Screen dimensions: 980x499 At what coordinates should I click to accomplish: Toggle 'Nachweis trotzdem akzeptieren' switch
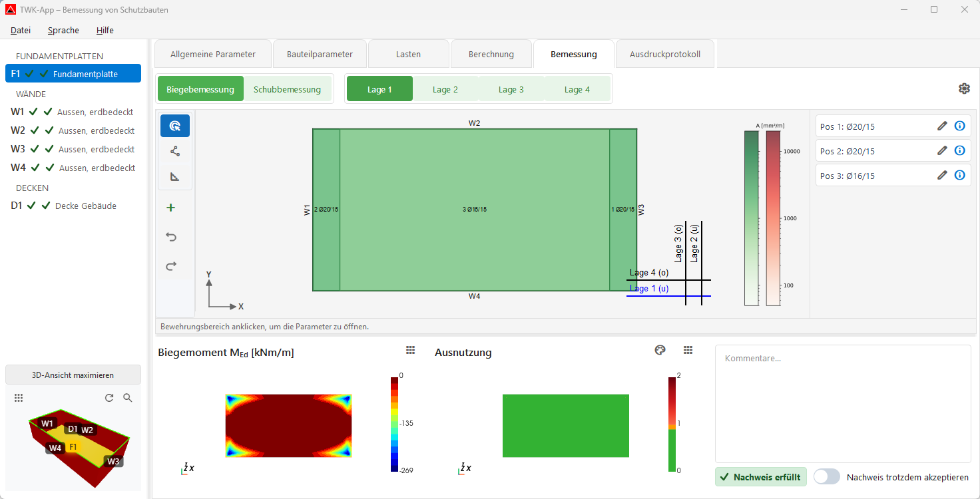pyautogui.click(x=826, y=476)
